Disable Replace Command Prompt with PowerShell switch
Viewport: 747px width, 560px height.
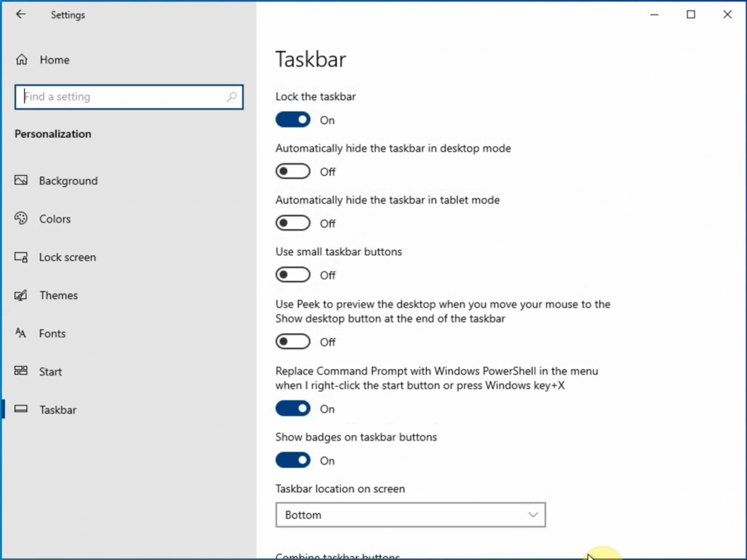(293, 408)
